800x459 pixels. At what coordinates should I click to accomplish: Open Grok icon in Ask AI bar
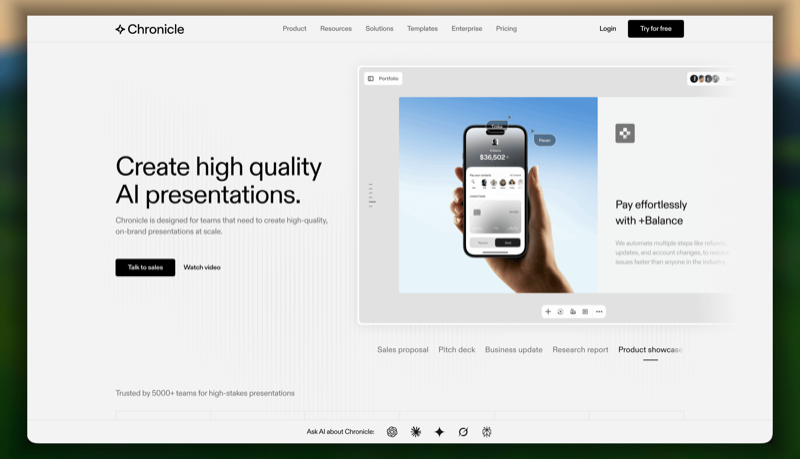(x=463, y=432)
